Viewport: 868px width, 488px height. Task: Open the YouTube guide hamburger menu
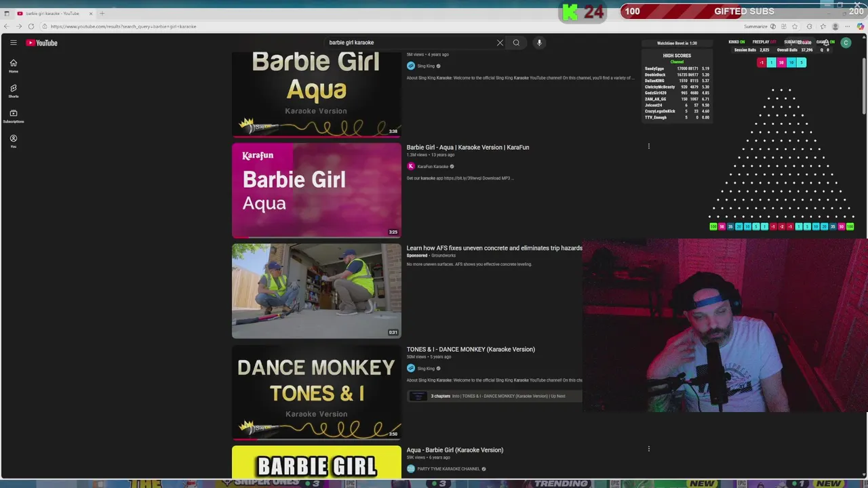(13, 43)
